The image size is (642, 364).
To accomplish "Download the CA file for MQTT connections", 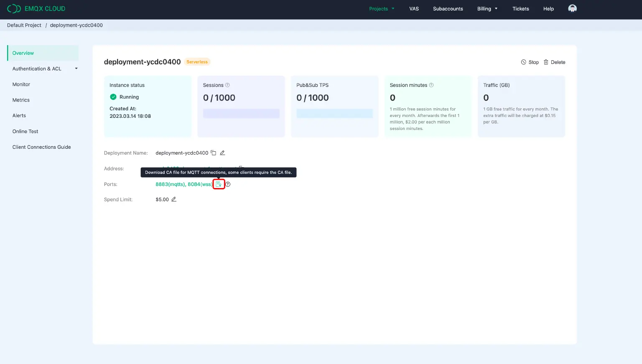I will [219, 184].
